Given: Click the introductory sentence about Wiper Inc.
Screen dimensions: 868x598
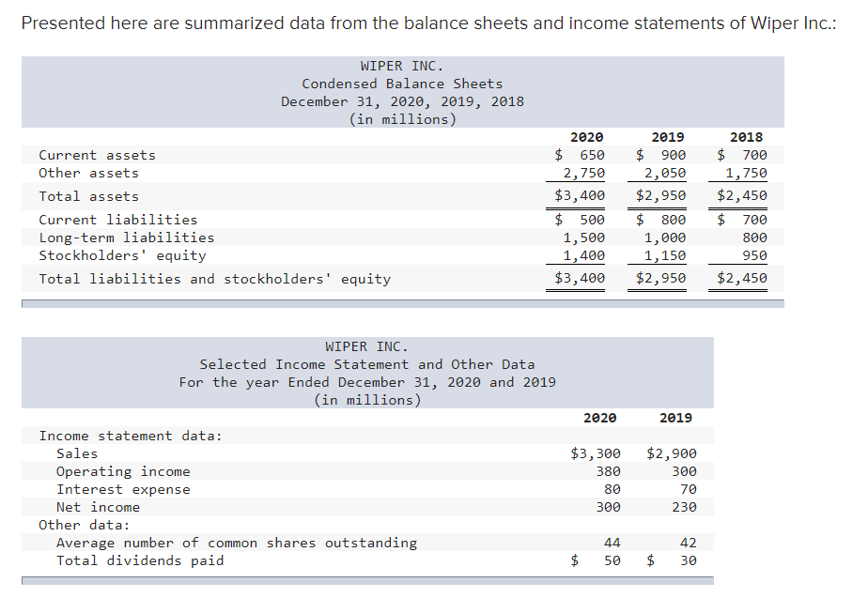Looking at the screenshot, I should [429, 23].
